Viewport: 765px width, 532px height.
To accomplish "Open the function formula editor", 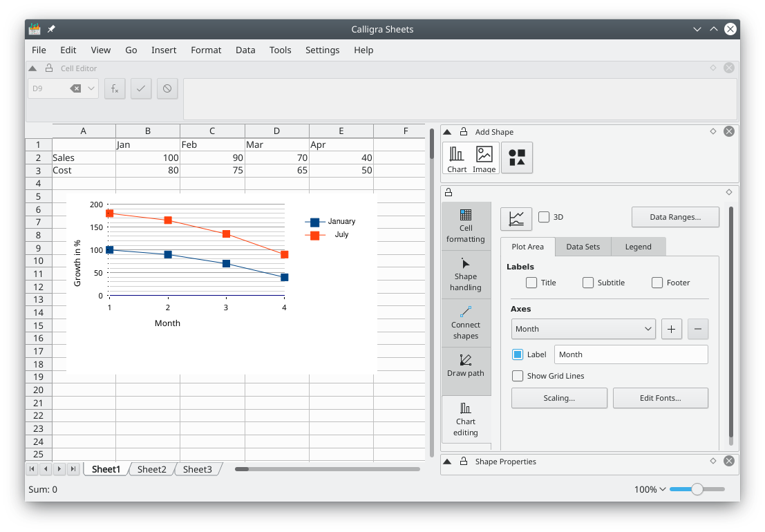I will click(115, 88).
